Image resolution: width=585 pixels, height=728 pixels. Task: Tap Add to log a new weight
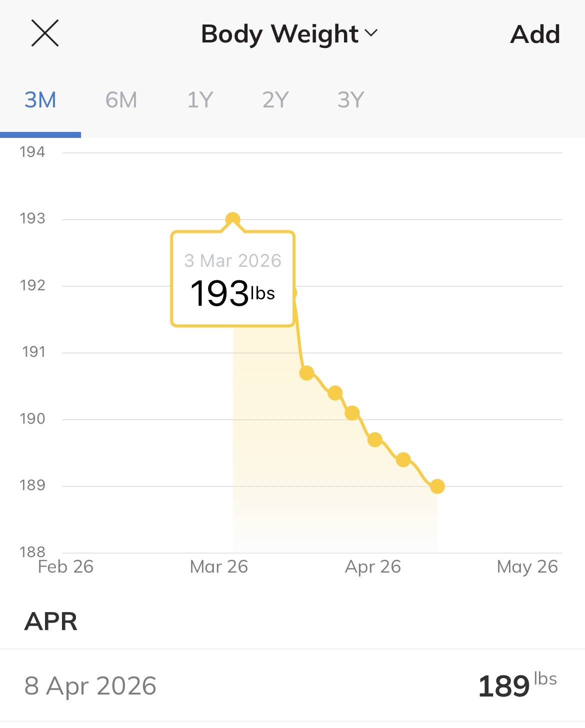(x=535, y=34)
